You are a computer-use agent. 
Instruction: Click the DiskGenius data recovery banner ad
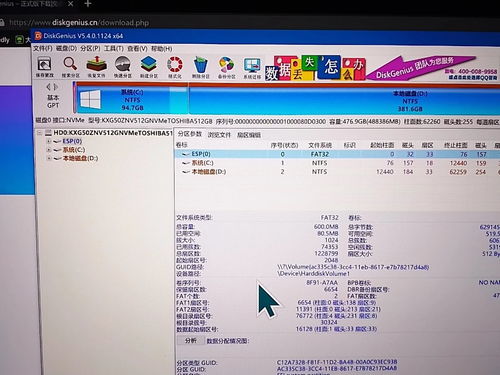381,68
